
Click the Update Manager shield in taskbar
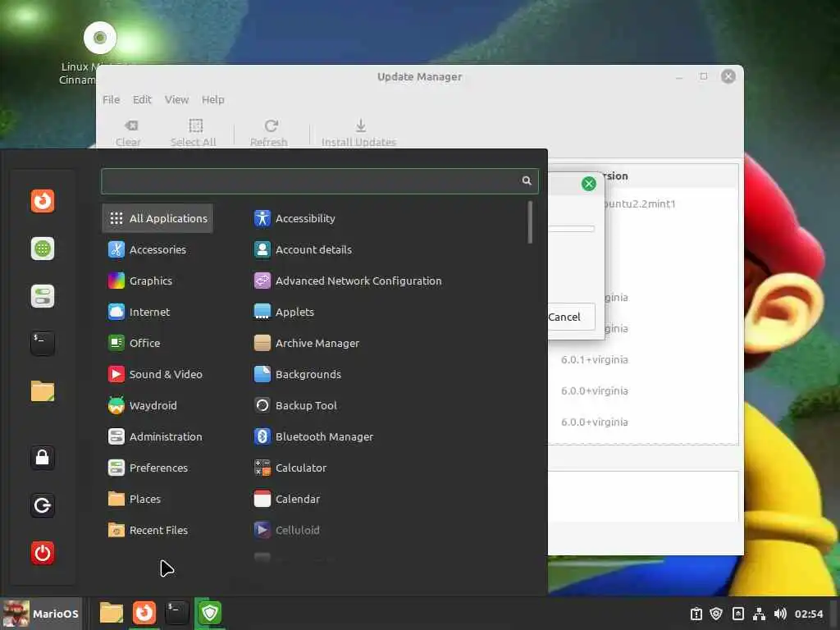tap(209, 613)
